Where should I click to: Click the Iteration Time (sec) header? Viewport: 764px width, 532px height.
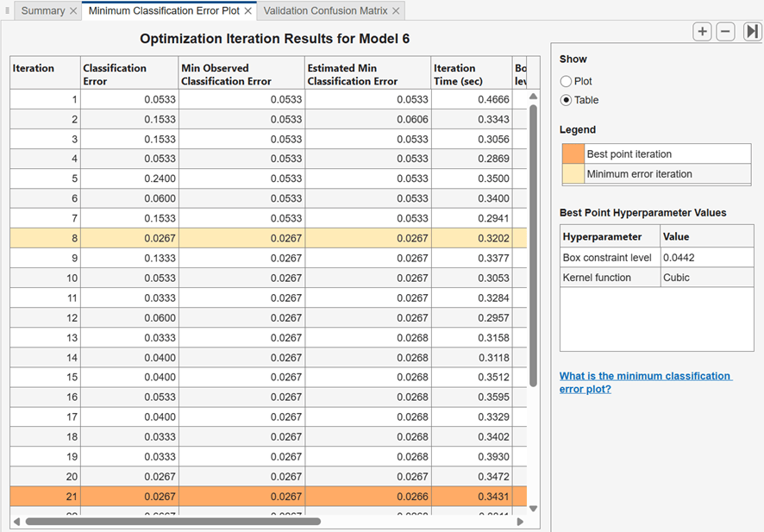point(472,73)
